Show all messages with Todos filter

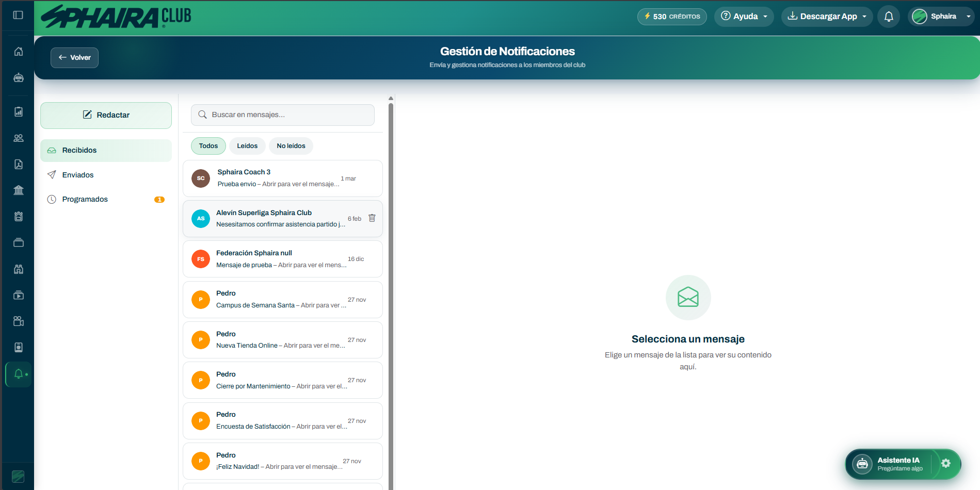coord(208,146)
